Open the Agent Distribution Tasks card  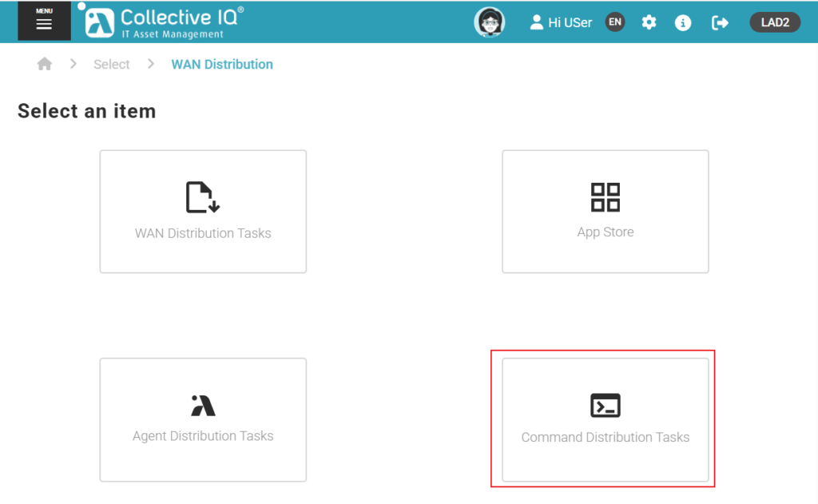click(203, 419)
